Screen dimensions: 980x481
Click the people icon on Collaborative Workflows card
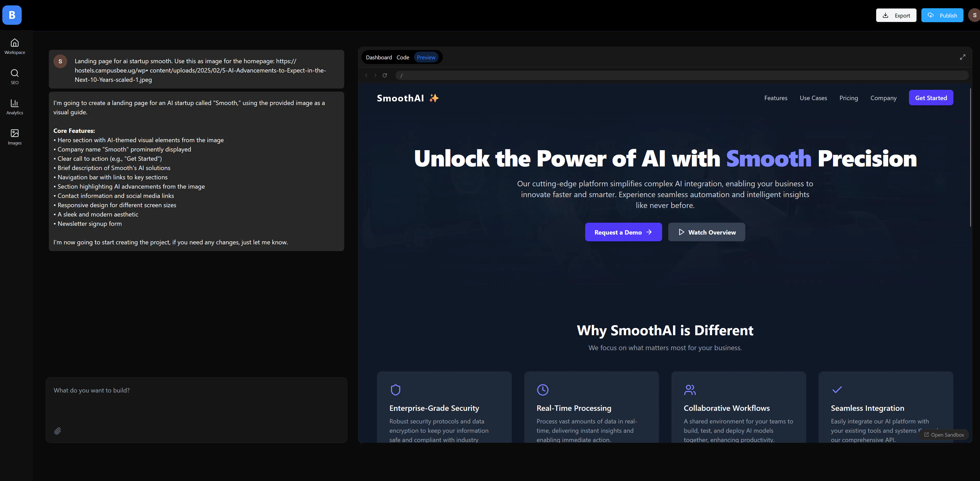coord(690,390)
